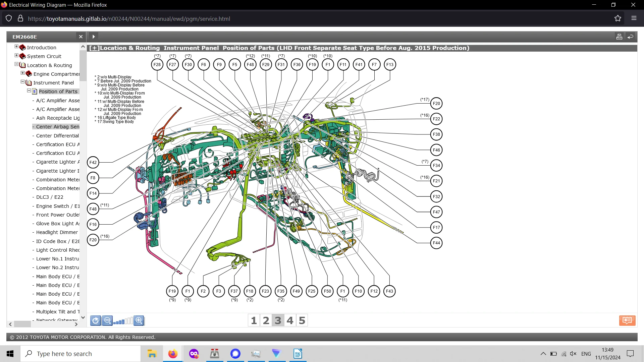The image size is (644, 362).
Task: Click the F42 connector bubble on left
Action: pyautogui.click(x=93, y=163)
